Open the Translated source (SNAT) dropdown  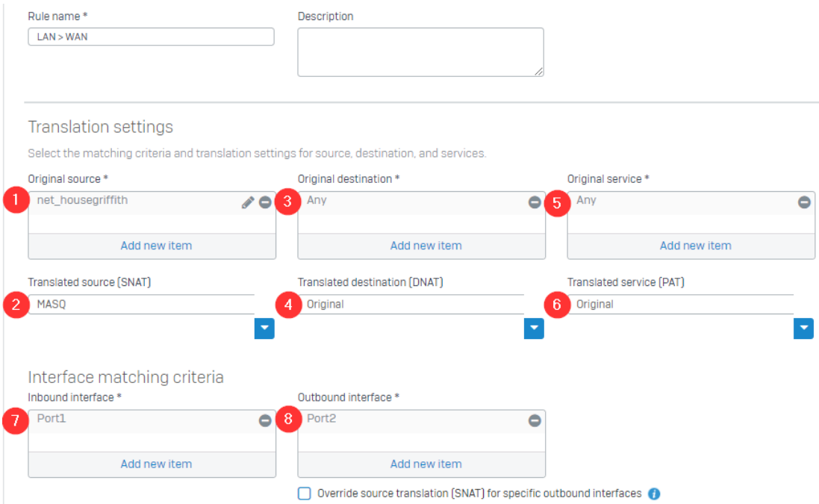[264, 329]
